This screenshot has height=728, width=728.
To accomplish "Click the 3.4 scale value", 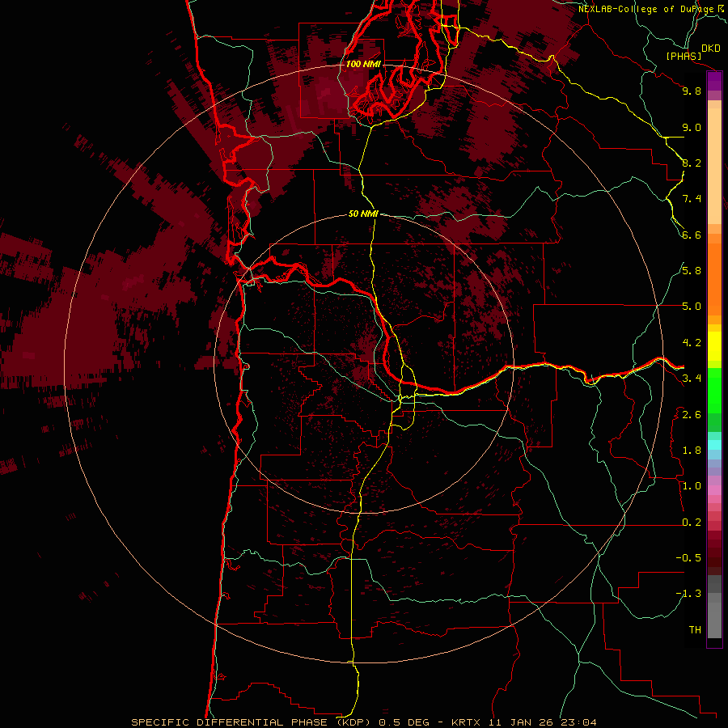I will (692, 378).
